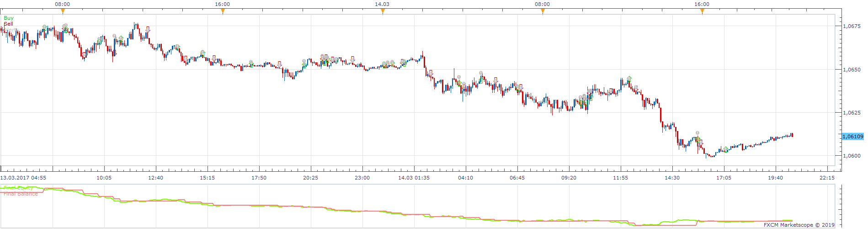Click the 14.03 date label on top axis
This screenshot has width=868, height=229.
tap(382, 4)
